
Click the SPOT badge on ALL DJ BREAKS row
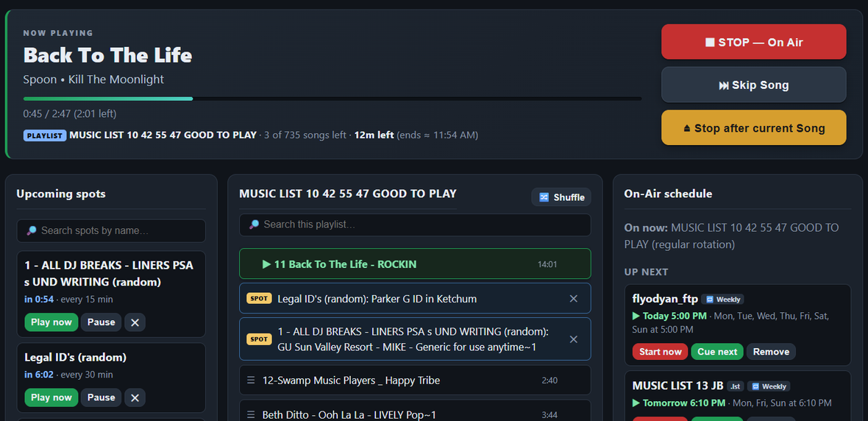point(259,339)
